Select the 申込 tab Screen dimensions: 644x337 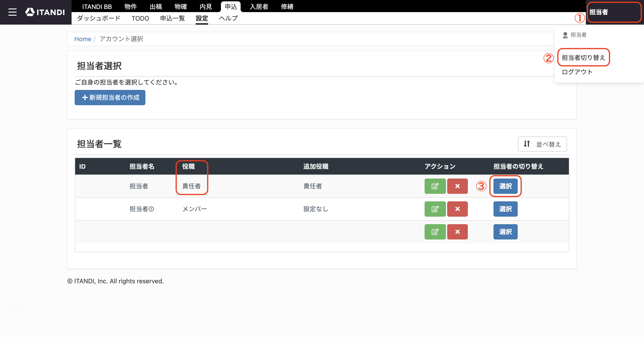(x=231, y=7)
